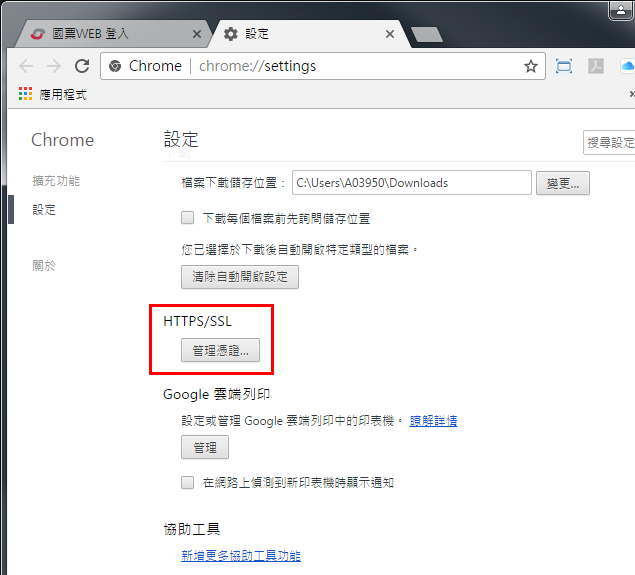The image size is (635, 575).
Task: Click the 管理 button under cloud print
Action: (205, 447)
